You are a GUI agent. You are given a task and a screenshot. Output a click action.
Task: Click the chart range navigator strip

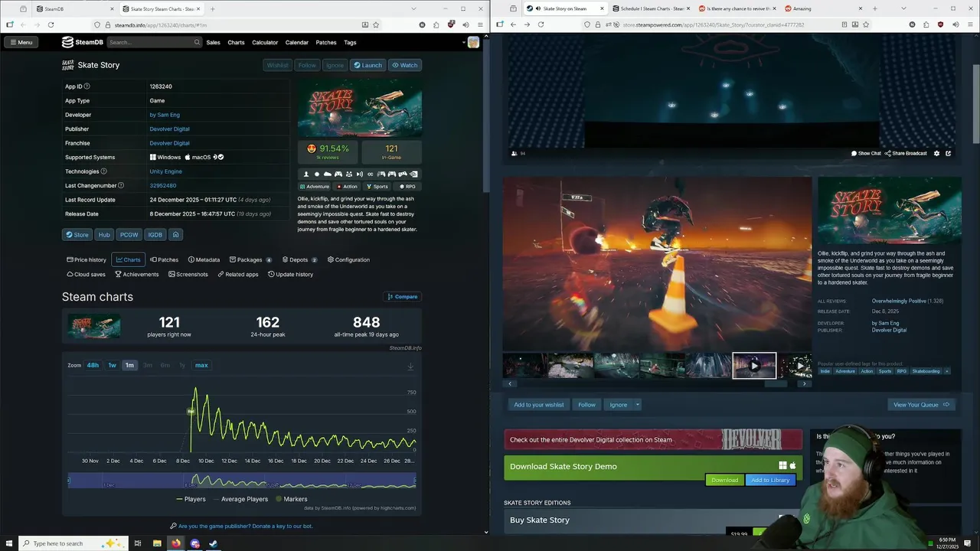coord(241,481)
